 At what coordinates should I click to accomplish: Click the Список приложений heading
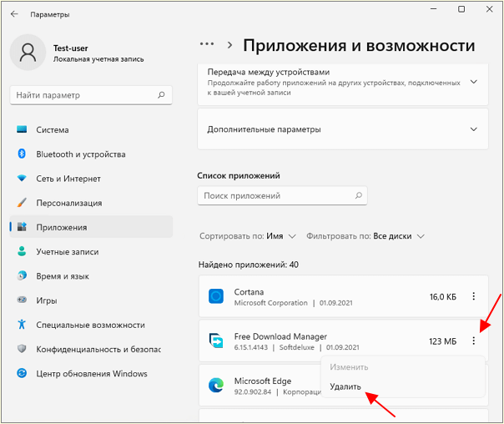pyautogui.click(x=239, y=175)
